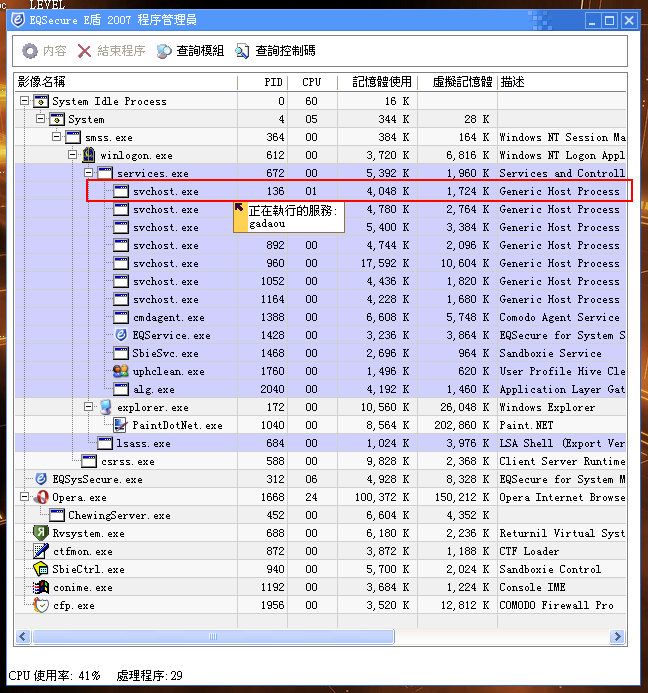Click the explorer.exe computer icon
Viewport: 648px width, 693px height.
[x=105, y=407]
